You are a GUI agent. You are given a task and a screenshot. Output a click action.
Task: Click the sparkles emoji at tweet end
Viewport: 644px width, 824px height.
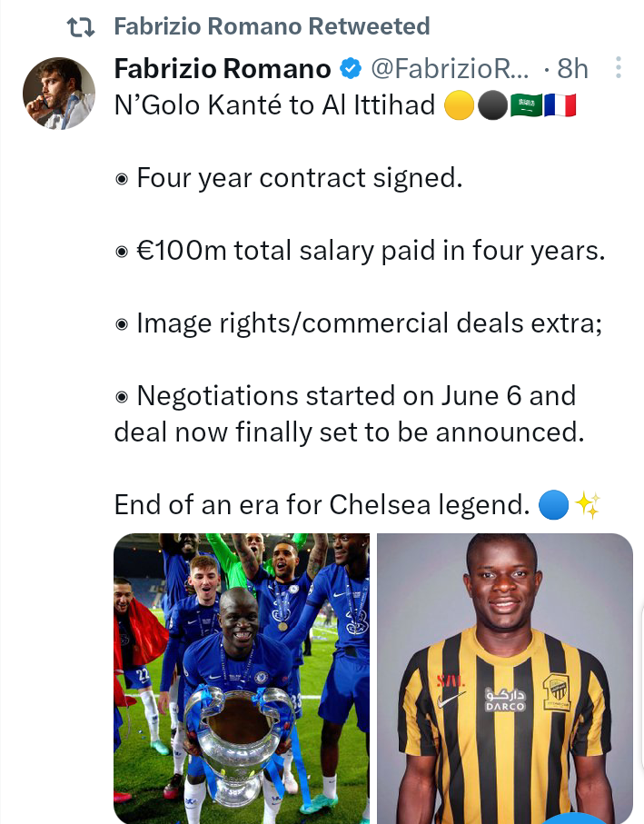coord(589,505)
